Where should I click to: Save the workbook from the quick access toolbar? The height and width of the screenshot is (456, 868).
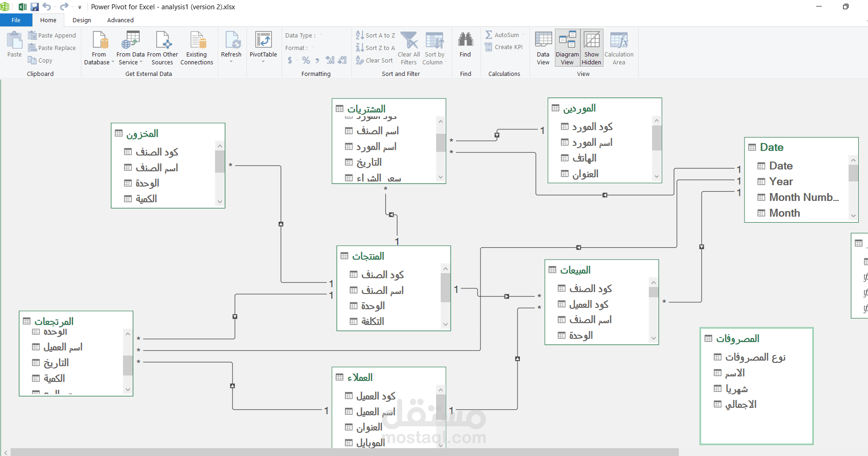[35, 7]
